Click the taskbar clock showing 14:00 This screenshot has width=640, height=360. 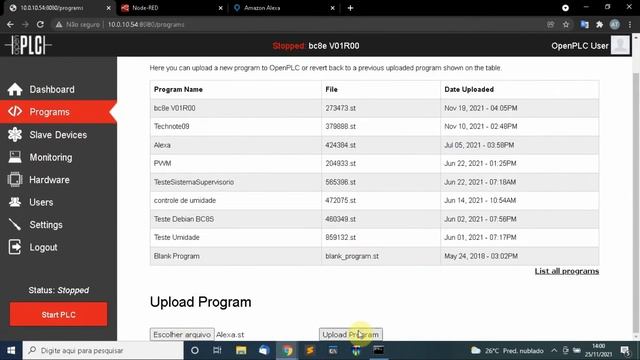pos(598,350)
